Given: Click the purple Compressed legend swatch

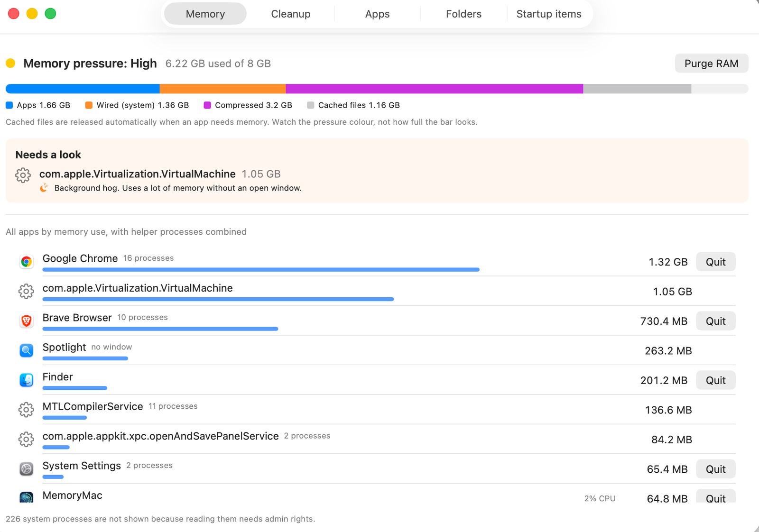Looking at the screenshot, I should 207,105.
